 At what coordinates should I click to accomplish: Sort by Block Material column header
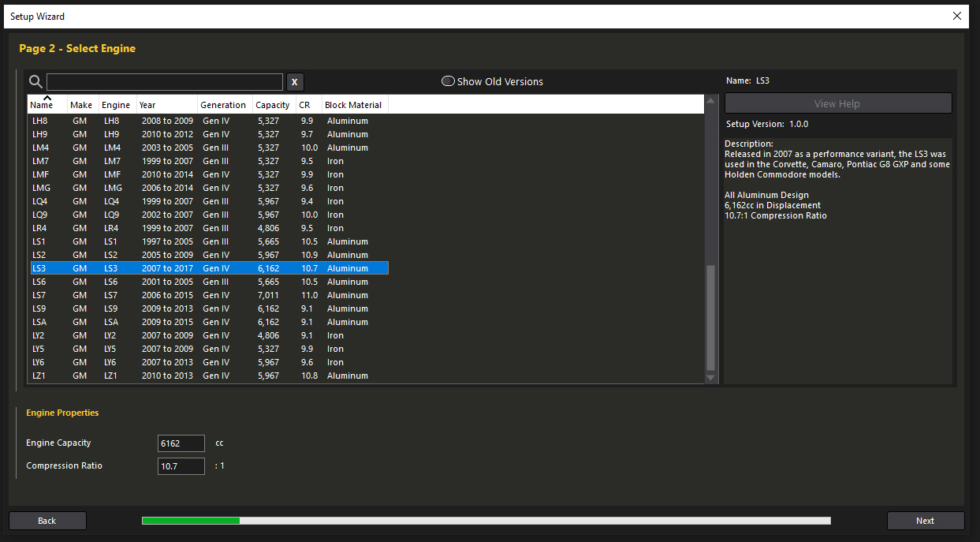[353, 105]
